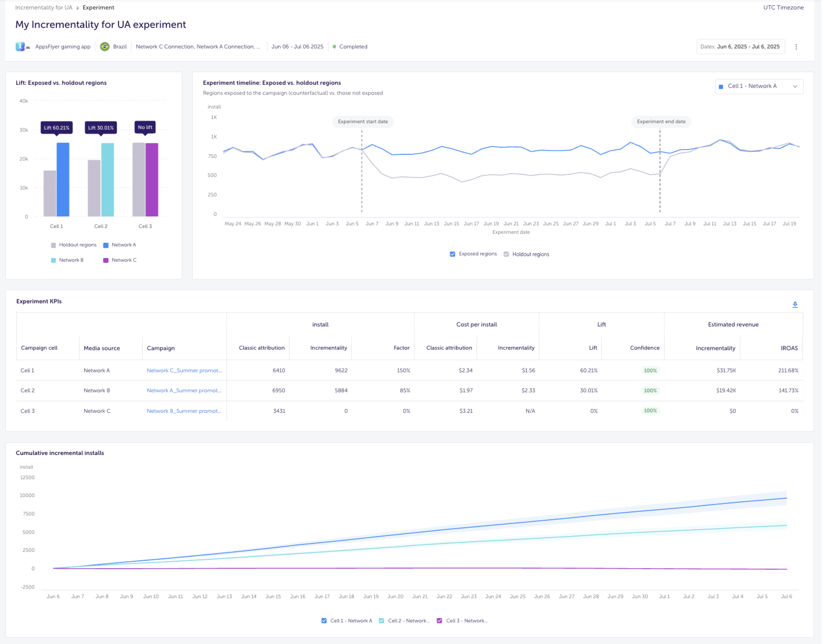Click the green Completed status dot

click(334, 47)
